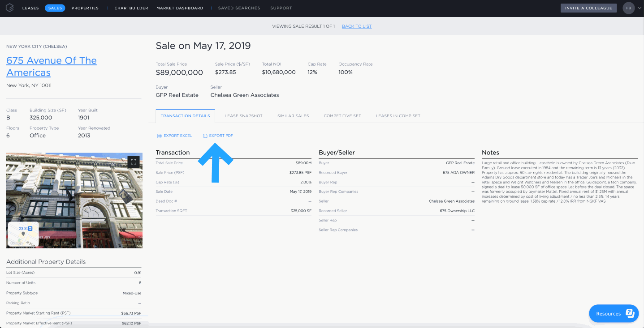
Task: Click the Export PDF document icon
Action: point(205,136)
